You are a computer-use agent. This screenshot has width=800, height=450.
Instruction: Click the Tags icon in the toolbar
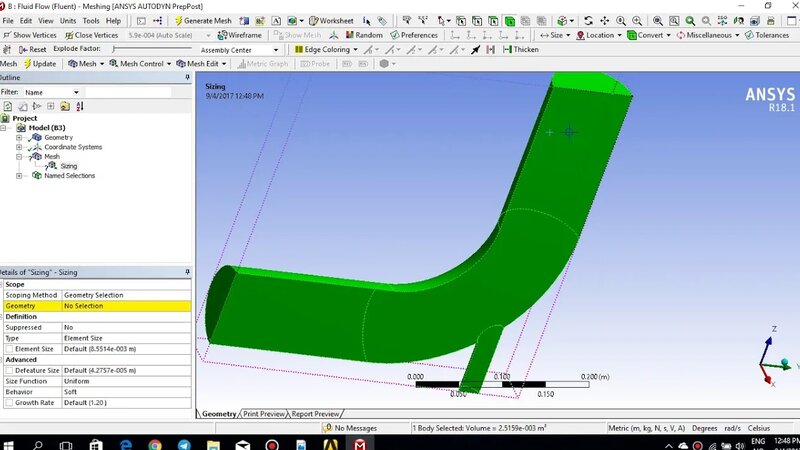[x=382, y=21]
